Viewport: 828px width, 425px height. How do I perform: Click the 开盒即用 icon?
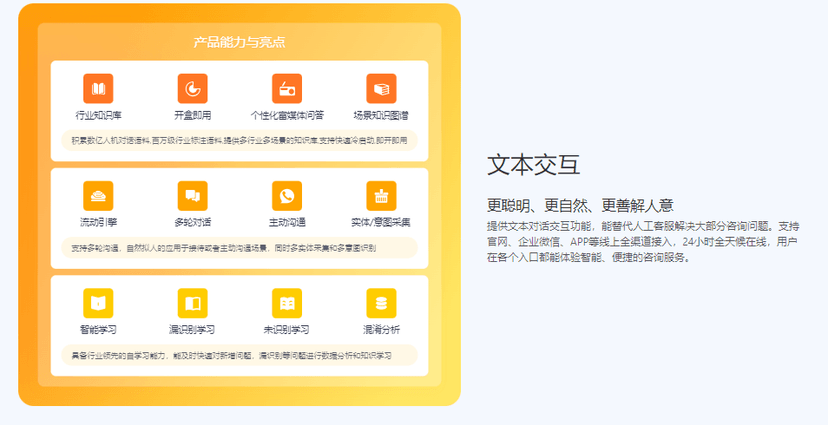[193, 89]
